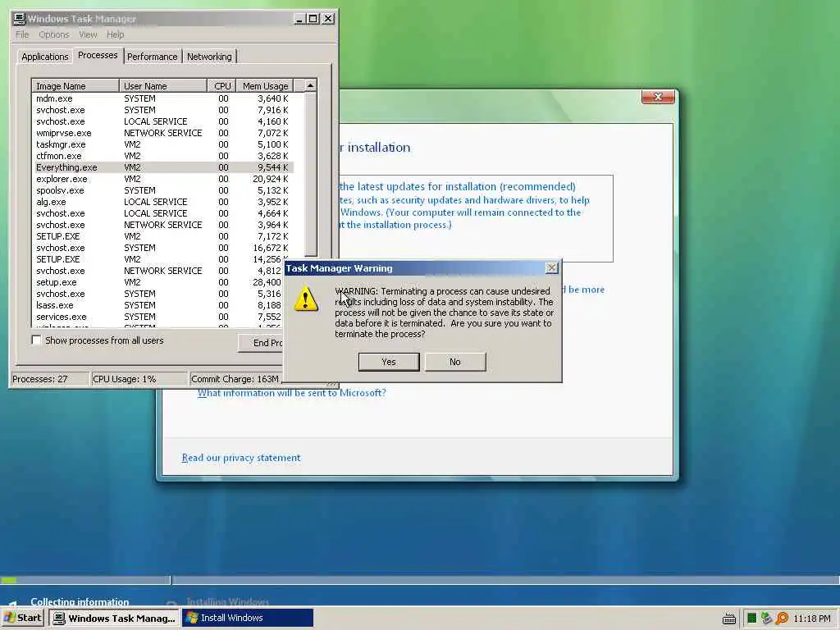Click the yellow warning triangle icon
Viewport: 840px width, 630px height.
coord(306,299)
